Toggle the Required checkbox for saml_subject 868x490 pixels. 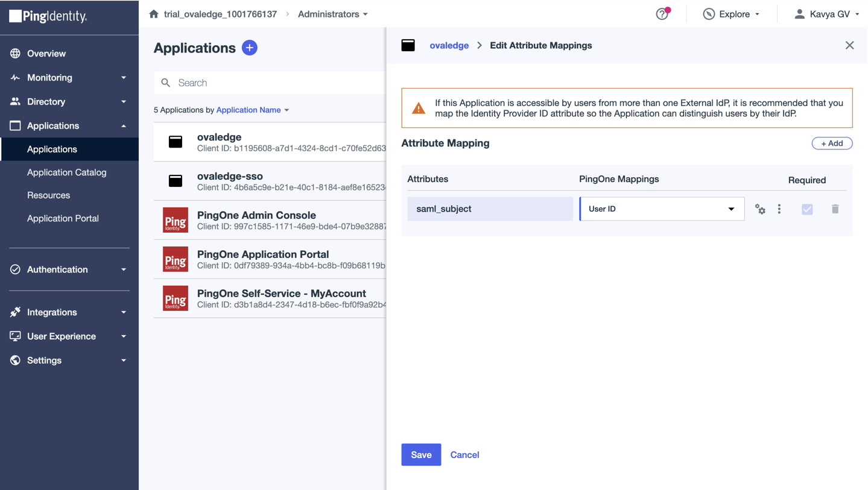click(807, 209)
